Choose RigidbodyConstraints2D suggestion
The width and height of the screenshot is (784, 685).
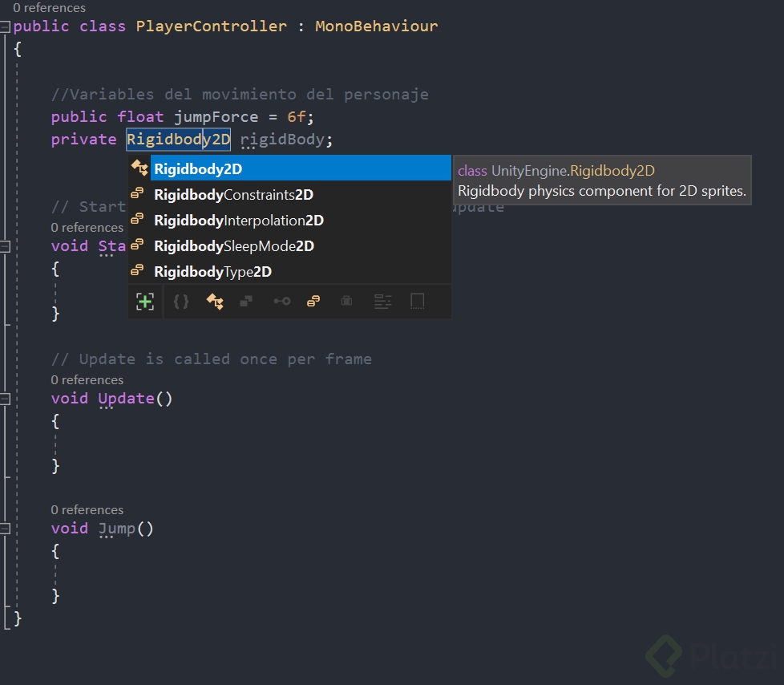click(x=290, y=194)
